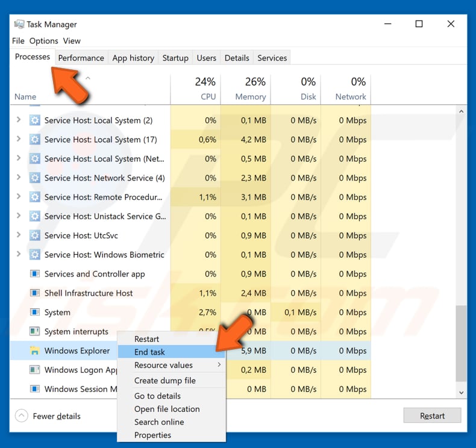
Task: Click the gear icon for Service Host: Unistack Service G...
Action: [x=34, y=216]
